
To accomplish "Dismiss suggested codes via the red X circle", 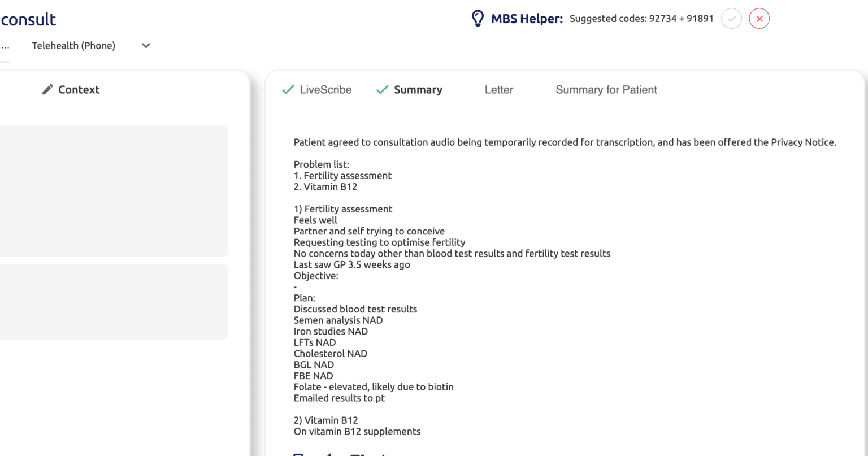I will pos(759,18).
